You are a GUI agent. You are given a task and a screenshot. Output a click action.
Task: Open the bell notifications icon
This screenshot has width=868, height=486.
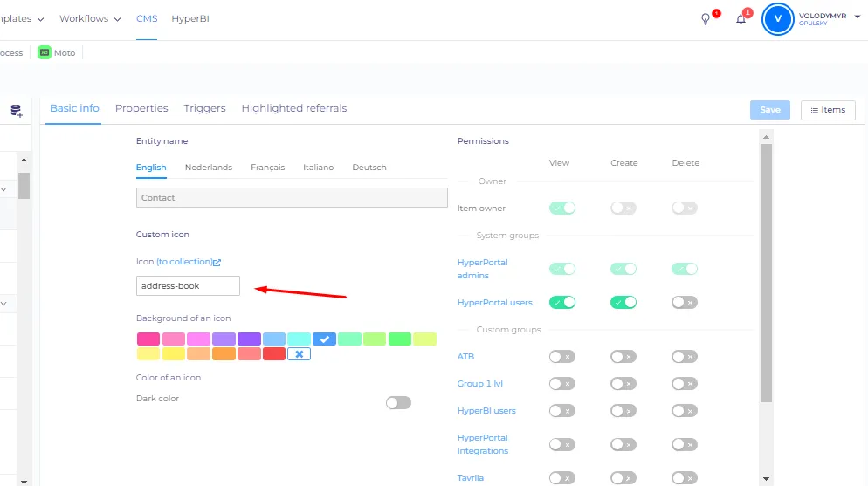pyautogui.click(x=741, y=19)
